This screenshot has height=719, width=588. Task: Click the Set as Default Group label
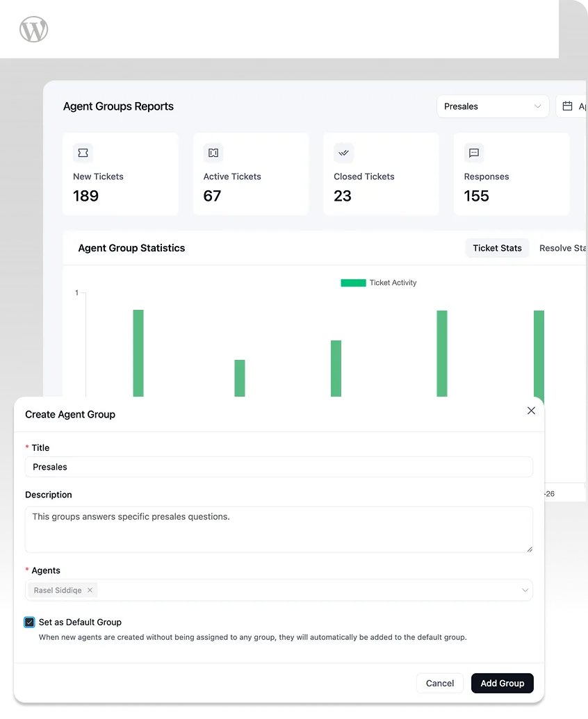pyautogui.click(x=80, y=622)
